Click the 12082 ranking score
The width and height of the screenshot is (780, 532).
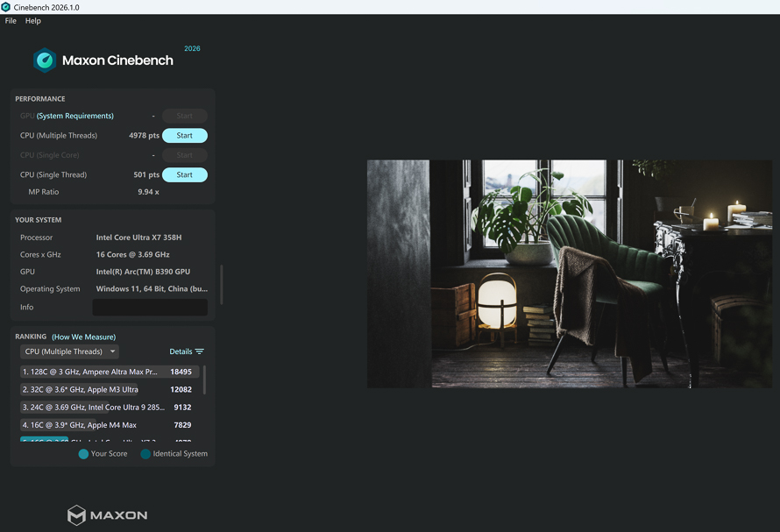click(x=181, y=390)
